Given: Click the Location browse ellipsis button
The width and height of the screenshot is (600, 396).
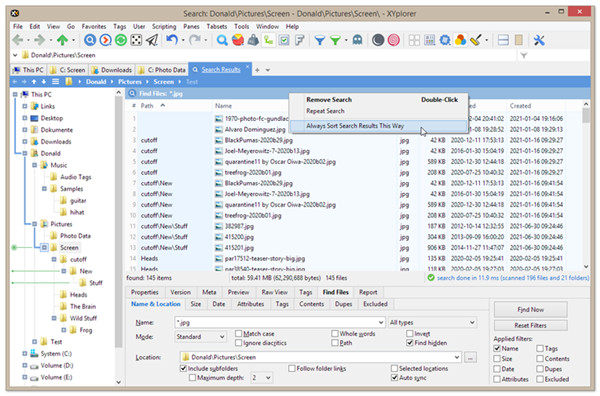Looking at the screenshot, I should tap(470, 357).
